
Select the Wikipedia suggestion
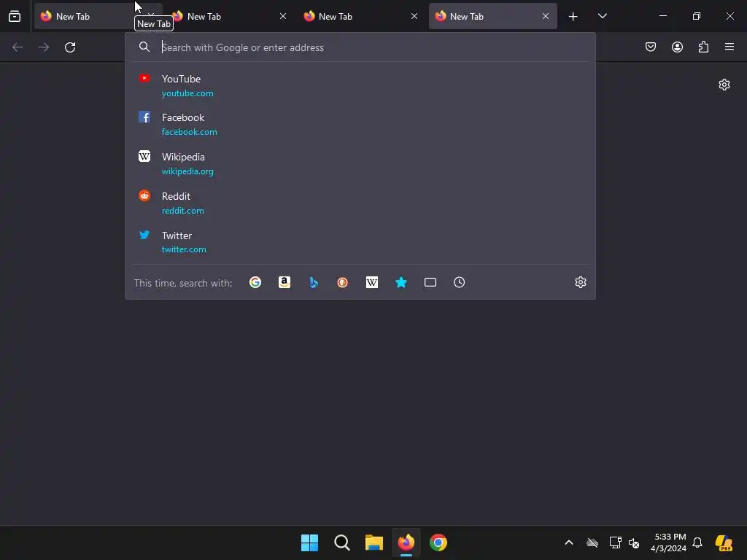(x=360, y=164)
